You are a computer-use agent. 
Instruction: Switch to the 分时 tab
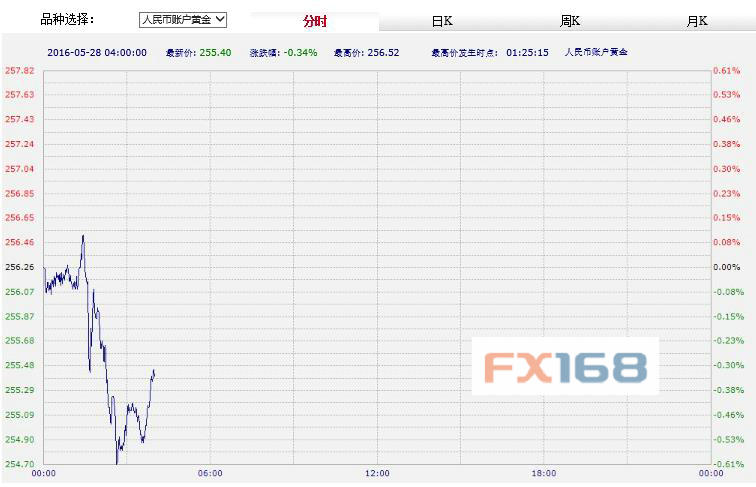point(314,21)
